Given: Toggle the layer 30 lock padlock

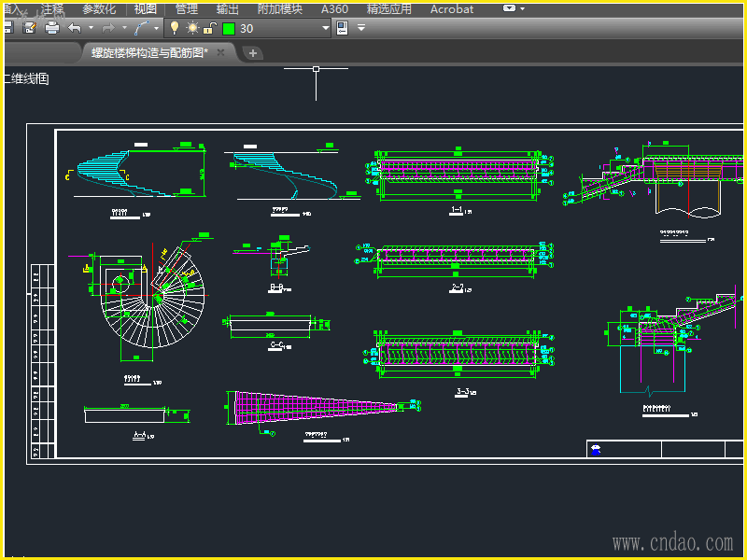Looking at the screenshot, I should (209, 28).
